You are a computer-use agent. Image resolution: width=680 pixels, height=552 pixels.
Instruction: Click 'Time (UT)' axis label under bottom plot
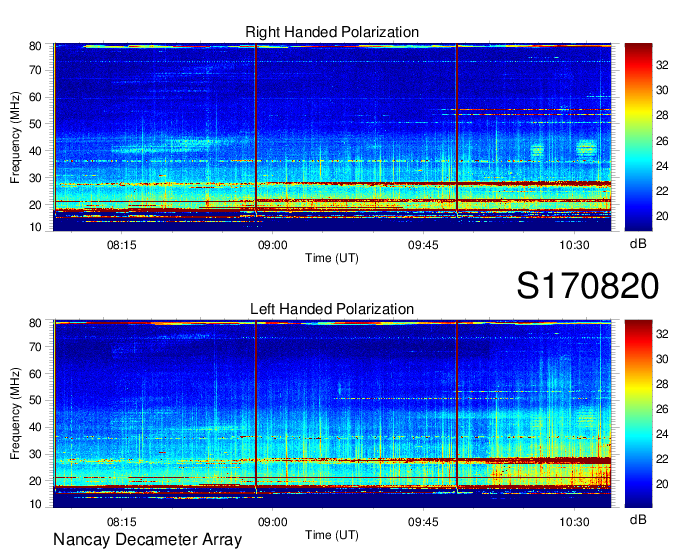(x=332, y=535)
